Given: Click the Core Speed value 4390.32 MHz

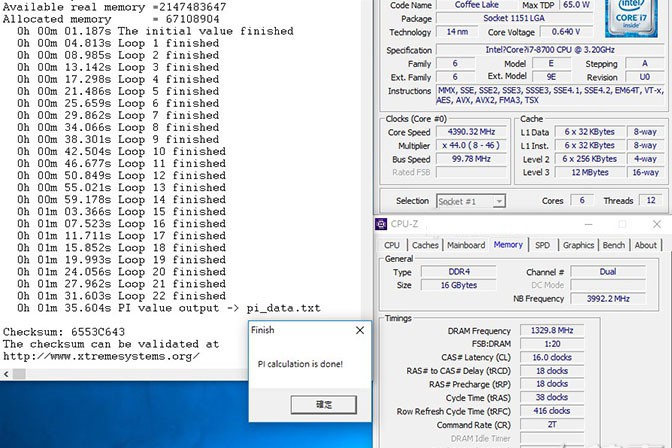Looking at the screenshot, I should 471,132.
